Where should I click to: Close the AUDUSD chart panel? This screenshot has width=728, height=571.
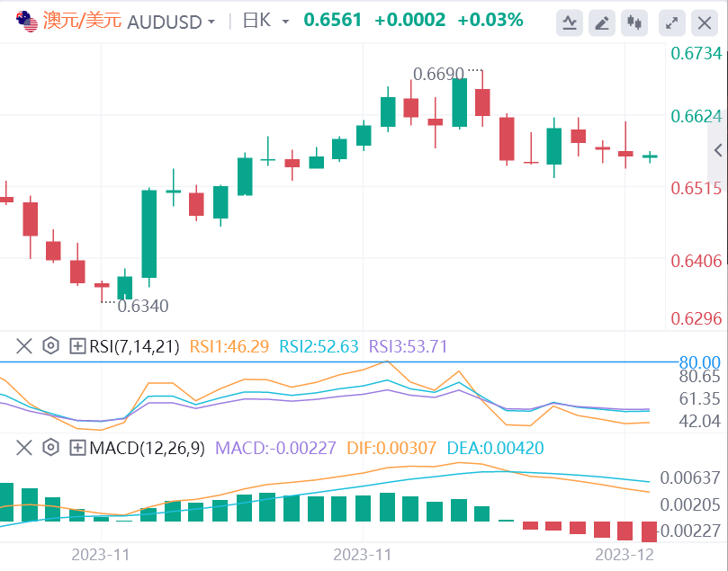point(705,22)
